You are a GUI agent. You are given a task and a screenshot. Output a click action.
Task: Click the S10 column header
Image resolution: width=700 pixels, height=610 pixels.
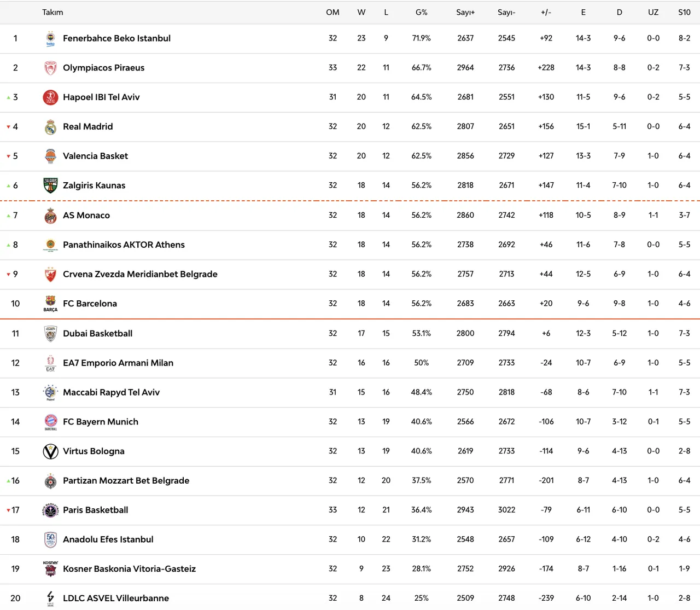pos(684,12)
